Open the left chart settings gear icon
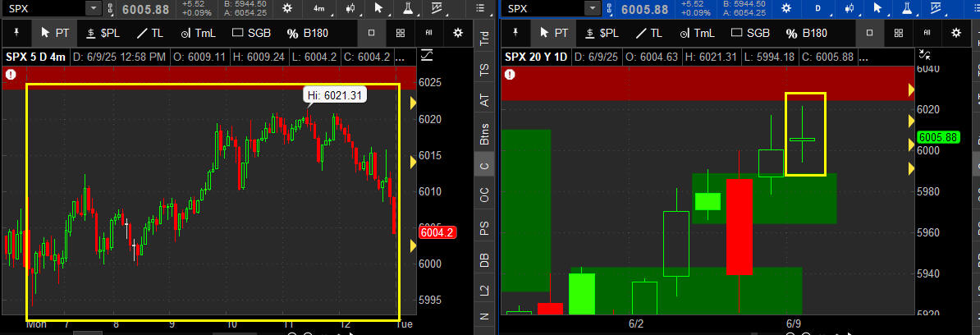This screenshot has width=980, height=335. [287, 8]
